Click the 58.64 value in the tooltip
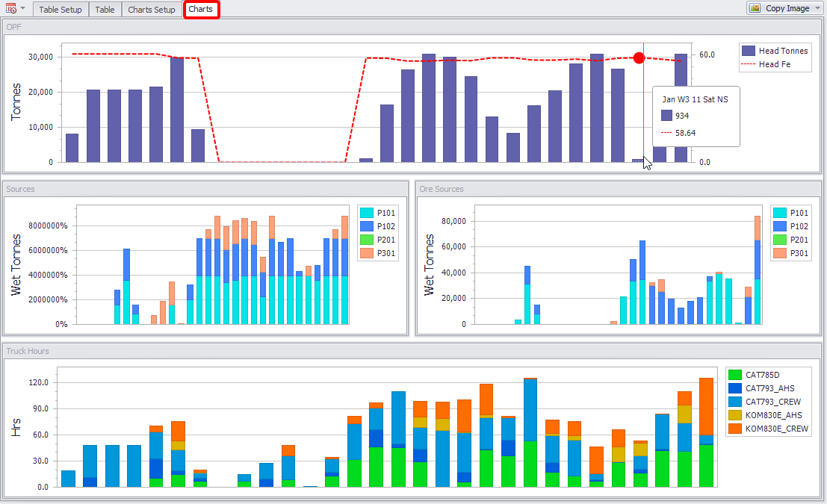The height and width of the screenshot is (504, 827). pos(685,133)
